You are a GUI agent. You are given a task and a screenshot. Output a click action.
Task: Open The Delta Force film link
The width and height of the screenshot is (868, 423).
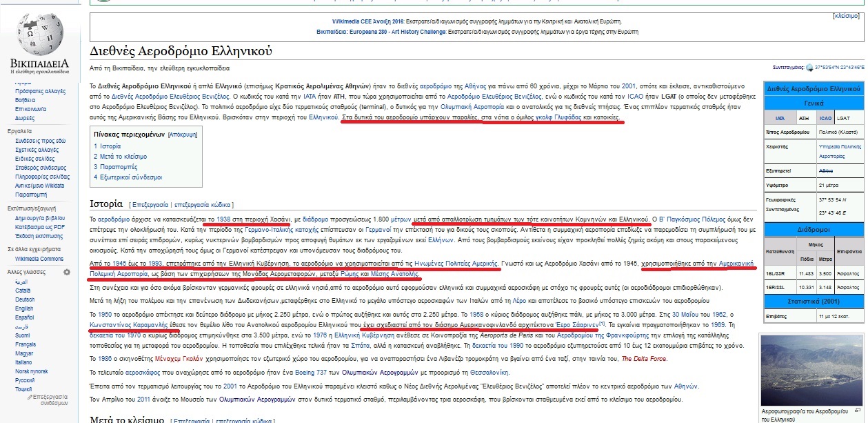point(644,359)
